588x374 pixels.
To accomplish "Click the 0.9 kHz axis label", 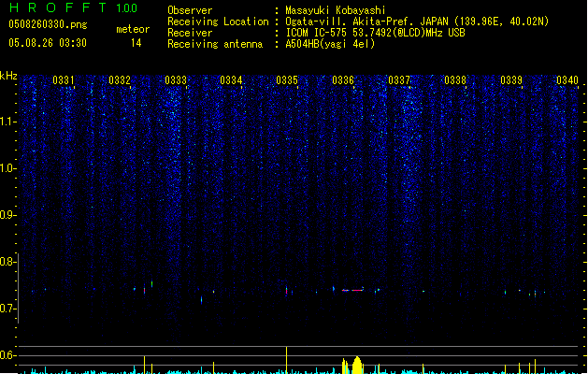I will point(7,215).
